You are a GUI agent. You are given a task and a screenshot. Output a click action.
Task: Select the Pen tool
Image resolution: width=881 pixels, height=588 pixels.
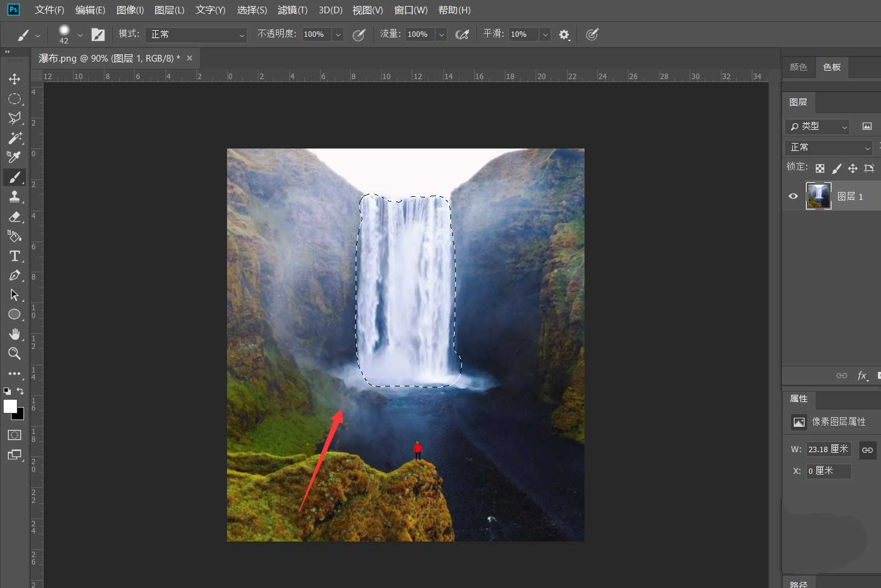coord(14,276)
